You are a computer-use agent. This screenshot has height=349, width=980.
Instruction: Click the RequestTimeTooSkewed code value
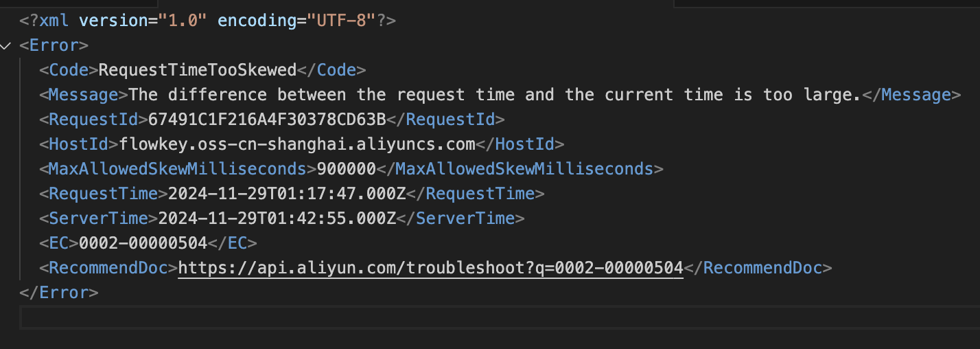198,70
